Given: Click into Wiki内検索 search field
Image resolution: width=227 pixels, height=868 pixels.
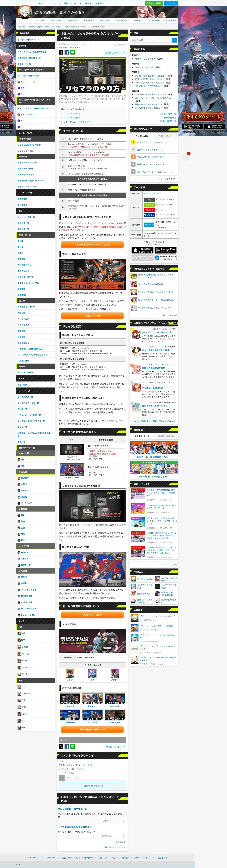Looking at the screenshot, I should [152, 40].
